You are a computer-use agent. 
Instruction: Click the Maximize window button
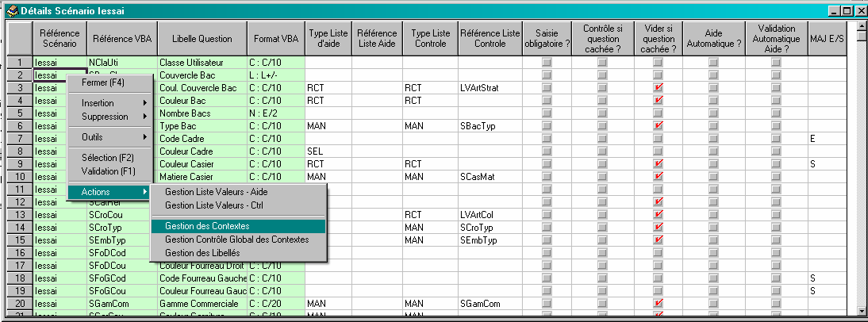846,11
